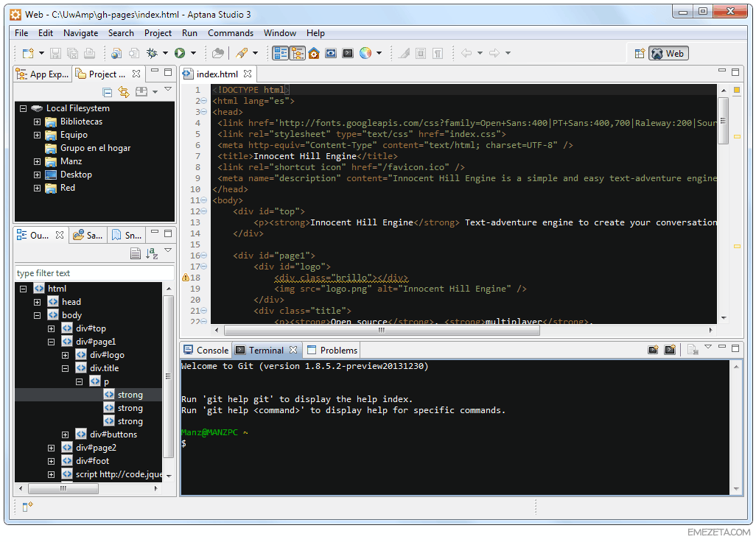This screenshot has width=756, height=542.
Task: Switch to the App Explorer tab
Action: coord(43,74)
